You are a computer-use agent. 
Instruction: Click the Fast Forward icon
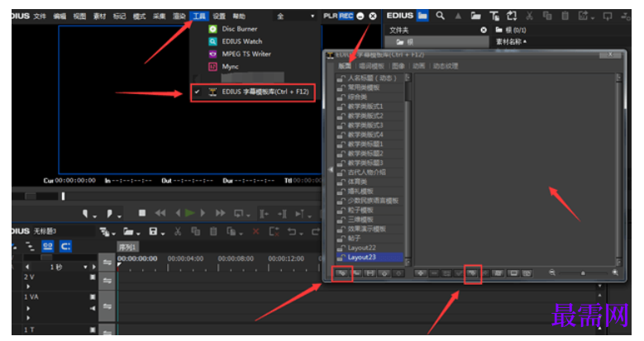221,213
